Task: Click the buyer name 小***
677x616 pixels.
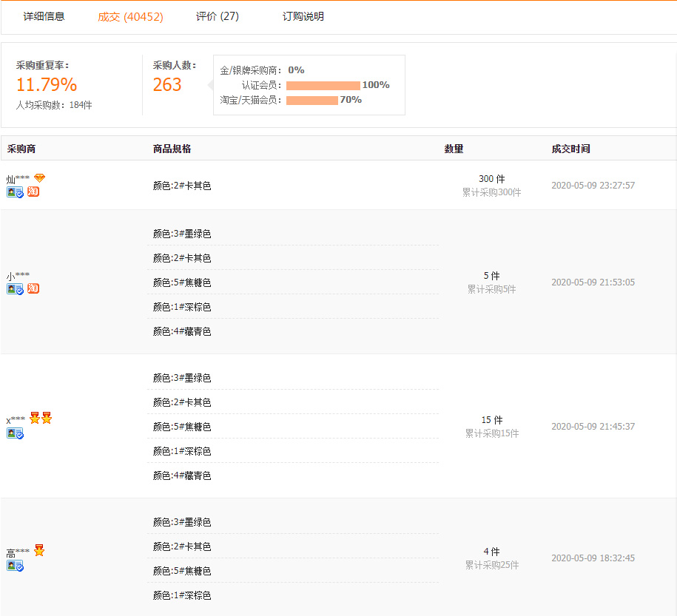Action: coord(16,274)
